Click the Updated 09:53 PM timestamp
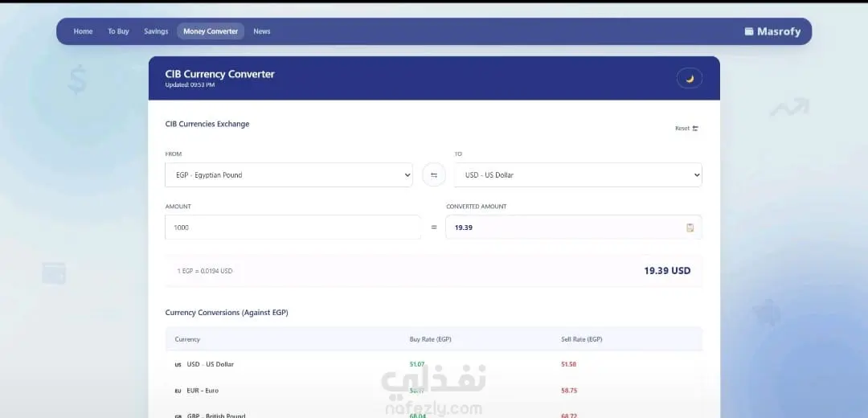Screen dimensions: 868x418 [190, 84]
